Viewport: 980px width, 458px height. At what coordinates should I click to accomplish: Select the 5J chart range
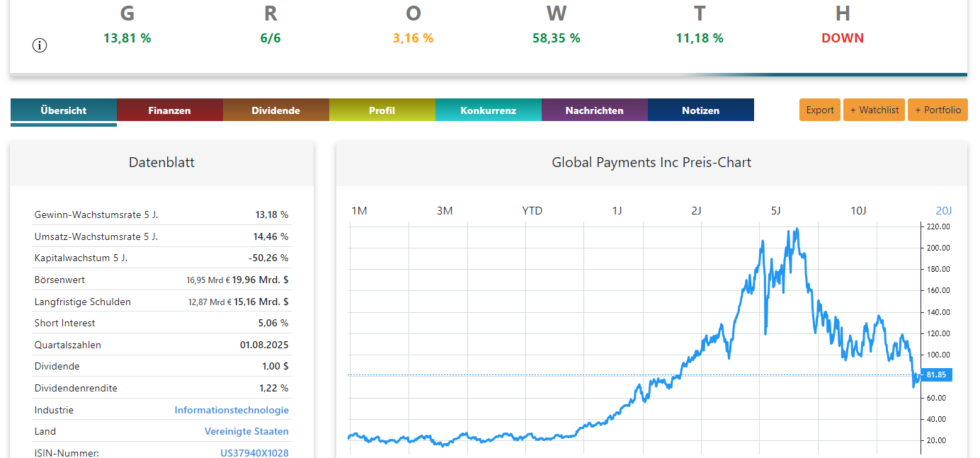pos(776,211)
